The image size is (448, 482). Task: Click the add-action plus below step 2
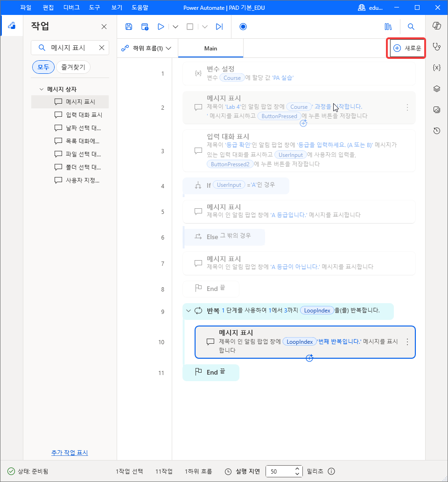[x=303, y=123]
